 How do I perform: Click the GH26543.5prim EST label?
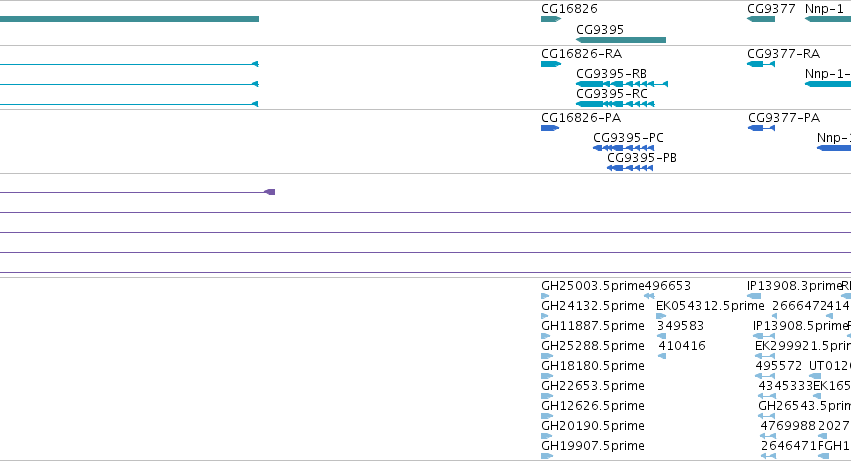tap(804, 406)
